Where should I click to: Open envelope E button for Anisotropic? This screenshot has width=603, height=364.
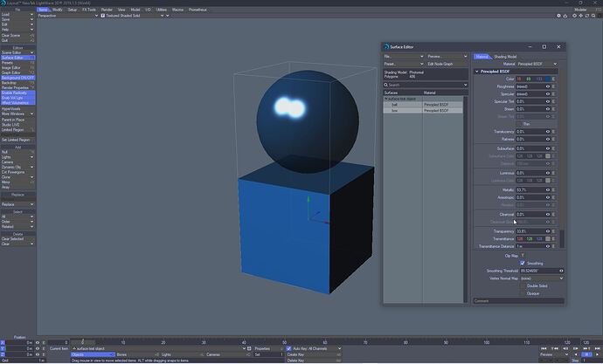click(x=554, y=198)
